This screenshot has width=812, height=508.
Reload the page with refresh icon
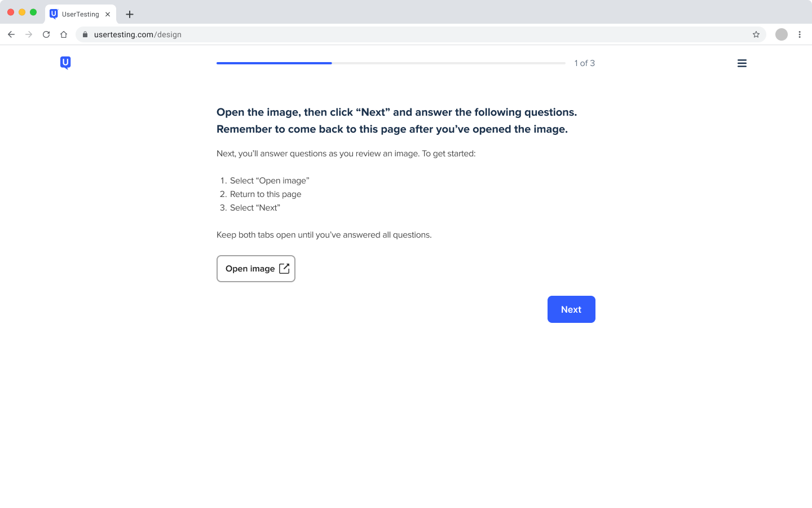click(46, 34)
